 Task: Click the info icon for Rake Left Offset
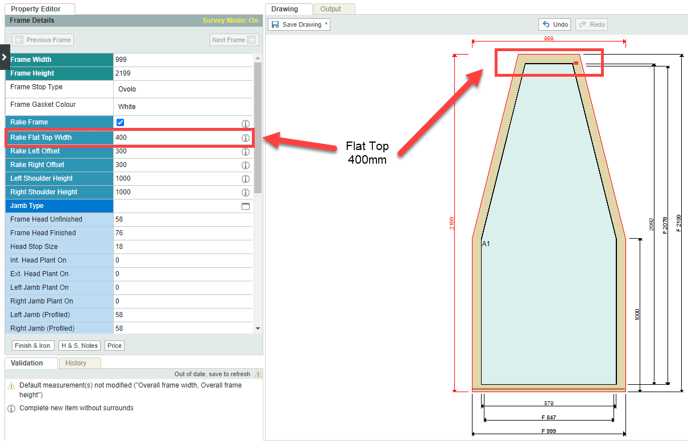(x=245, y=152)
